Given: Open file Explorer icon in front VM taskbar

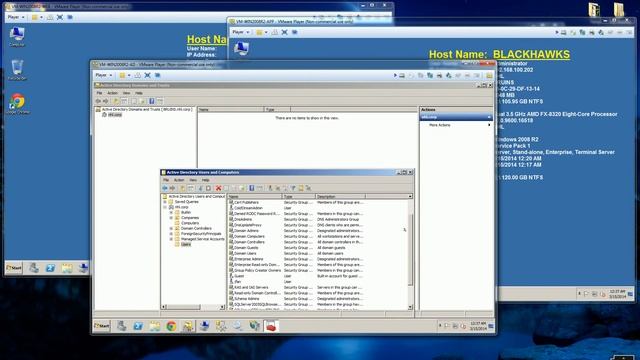Looking at the screenshot, I should pyautogui.click(x=155, y=326).
